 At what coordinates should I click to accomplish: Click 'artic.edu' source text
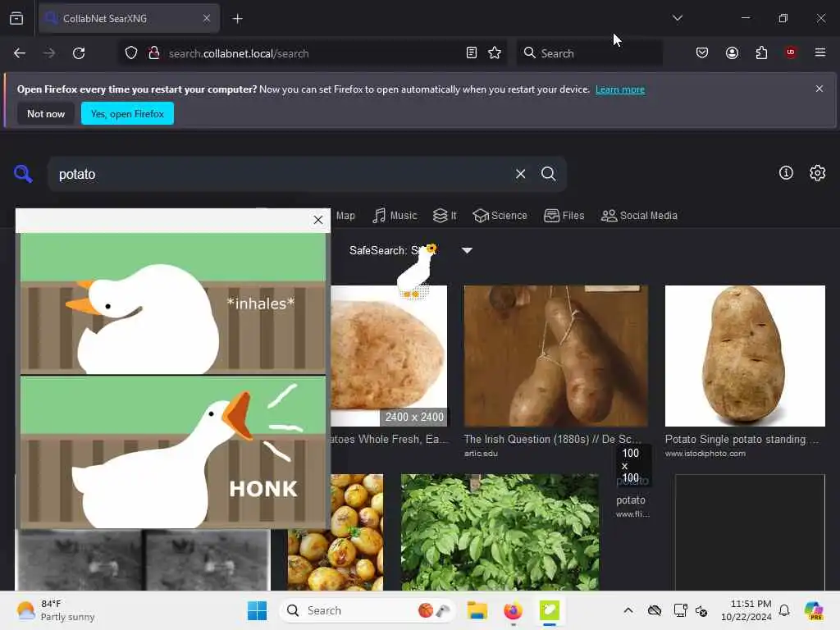point(481,454)
